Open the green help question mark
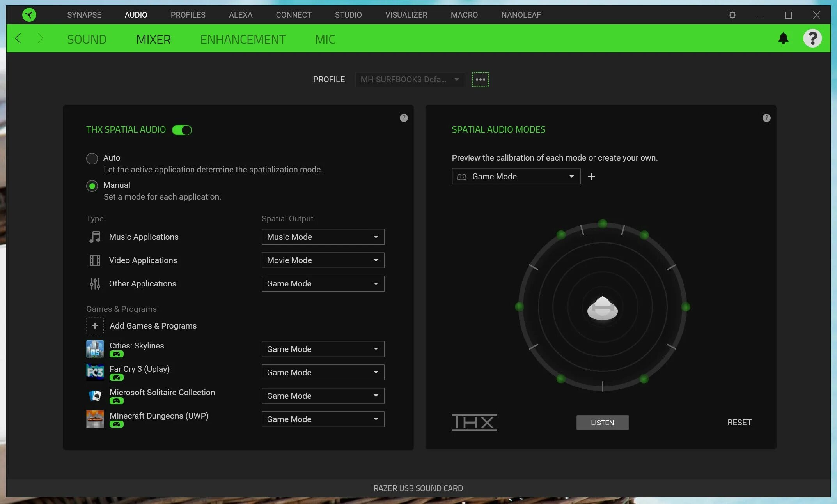The width and height of the screenshot is (837, 504). [x=812, y=38]
